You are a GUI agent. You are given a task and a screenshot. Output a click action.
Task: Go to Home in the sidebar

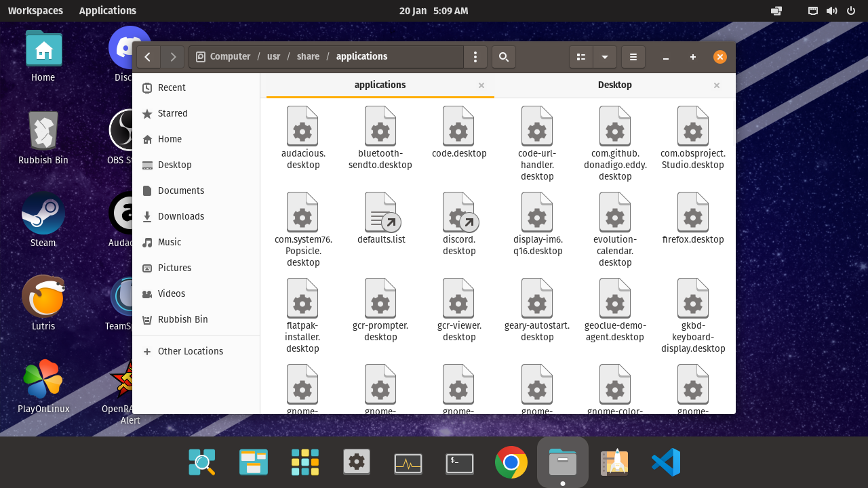point(196,139)
